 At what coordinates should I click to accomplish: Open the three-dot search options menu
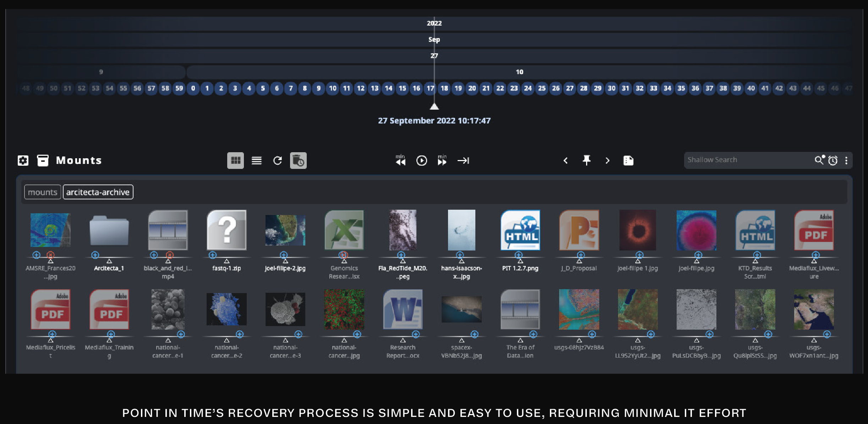[x=846, y=161]
